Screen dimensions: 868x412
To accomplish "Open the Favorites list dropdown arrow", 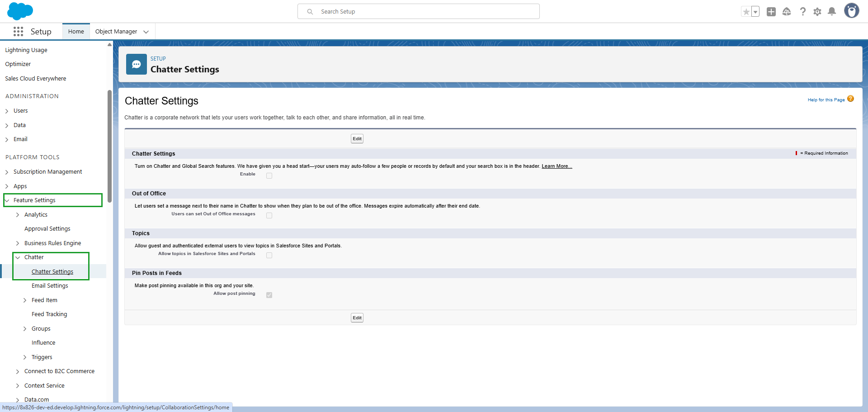I will (755, 12).
